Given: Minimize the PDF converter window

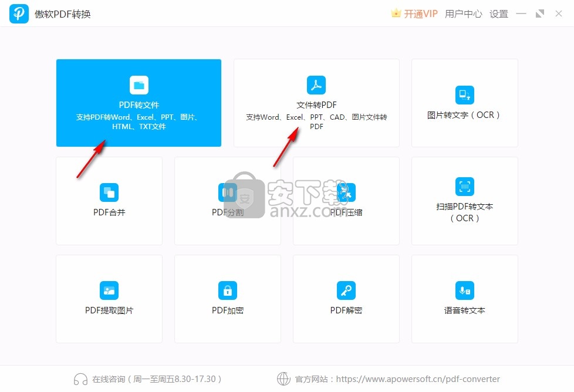Looking at the screenshot, I should coord(521,14).
